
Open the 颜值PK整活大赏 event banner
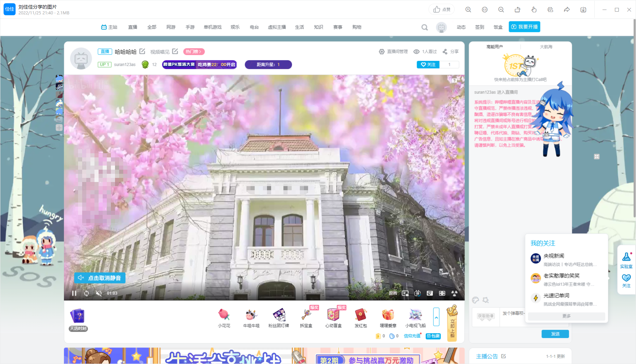(199, 65)
